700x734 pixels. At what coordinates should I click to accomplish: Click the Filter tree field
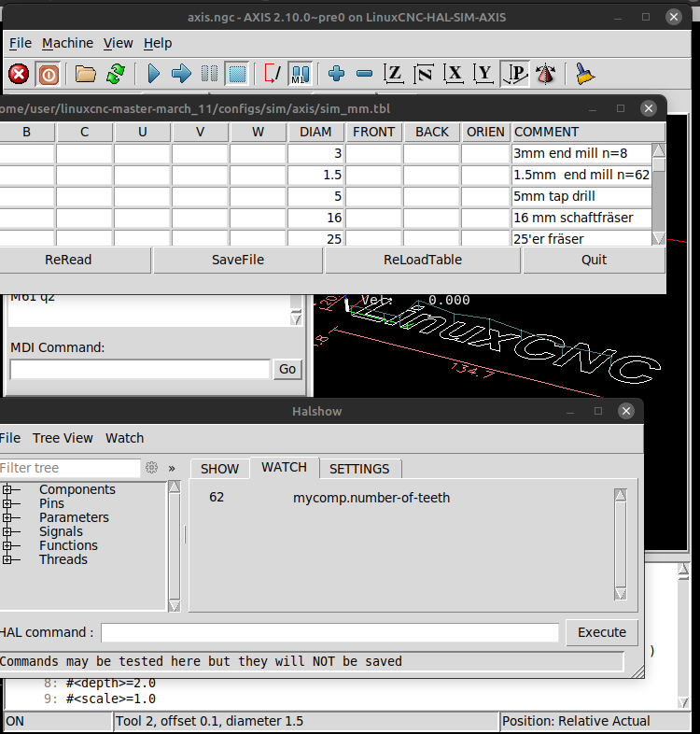[x=69, y=468]
